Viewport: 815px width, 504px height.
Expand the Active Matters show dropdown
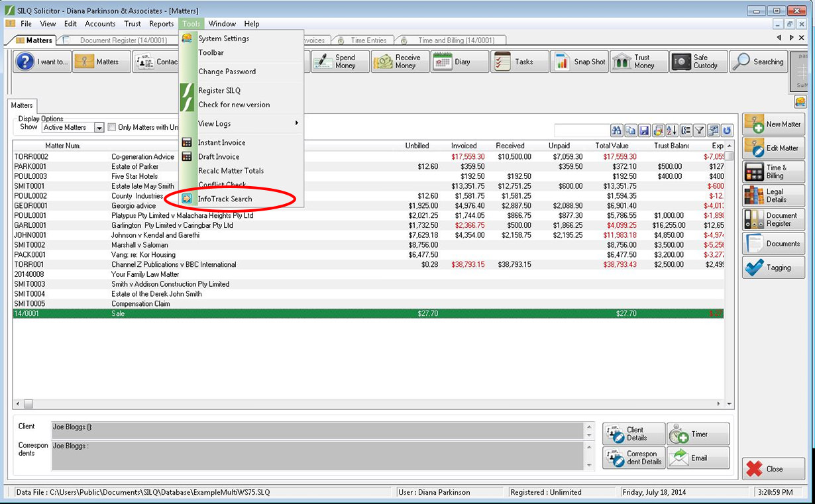pyautogui.click(x=99, y=127)
